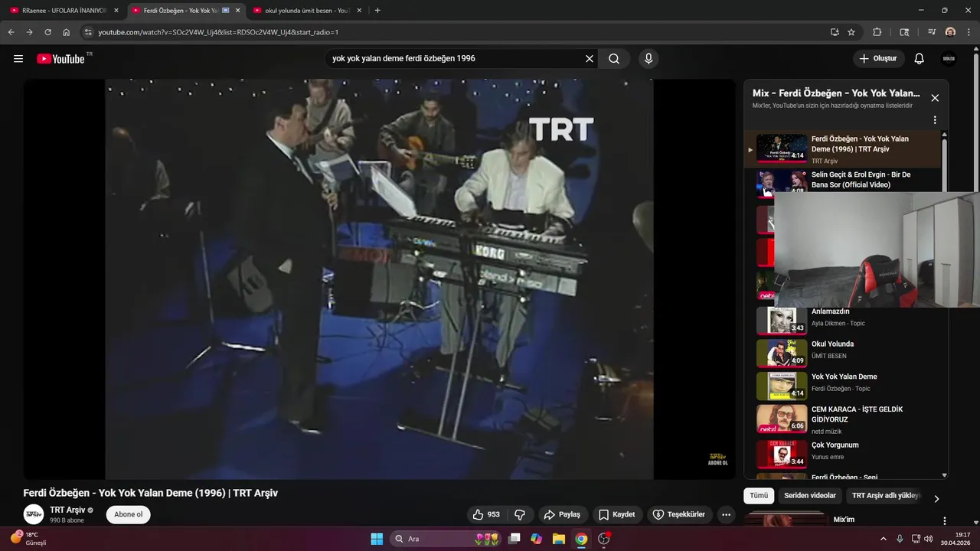Viewport: 980px width, 551px height.
Task: Select Seriden videolar filter chip
Action: pos(810,496)
